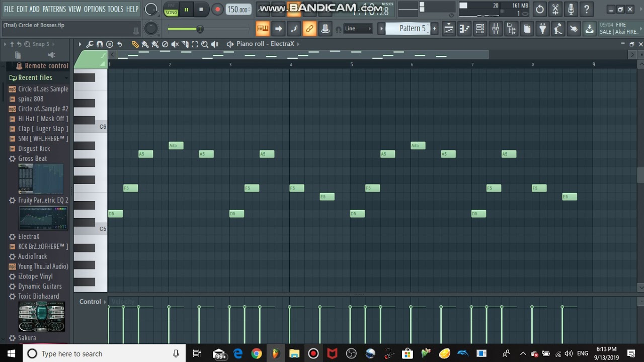Click the A#5 note at bar 2
644x362 pixels.
[176, 146]
